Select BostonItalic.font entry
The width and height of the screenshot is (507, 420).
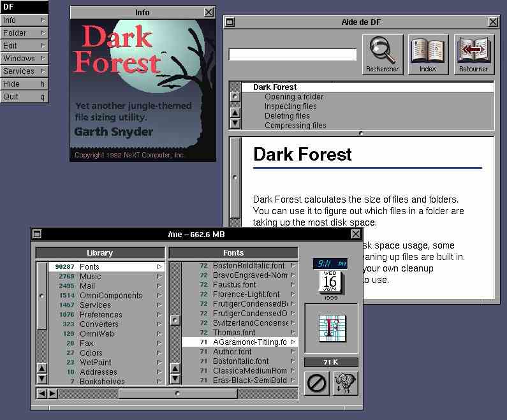(x=239, y=361)
